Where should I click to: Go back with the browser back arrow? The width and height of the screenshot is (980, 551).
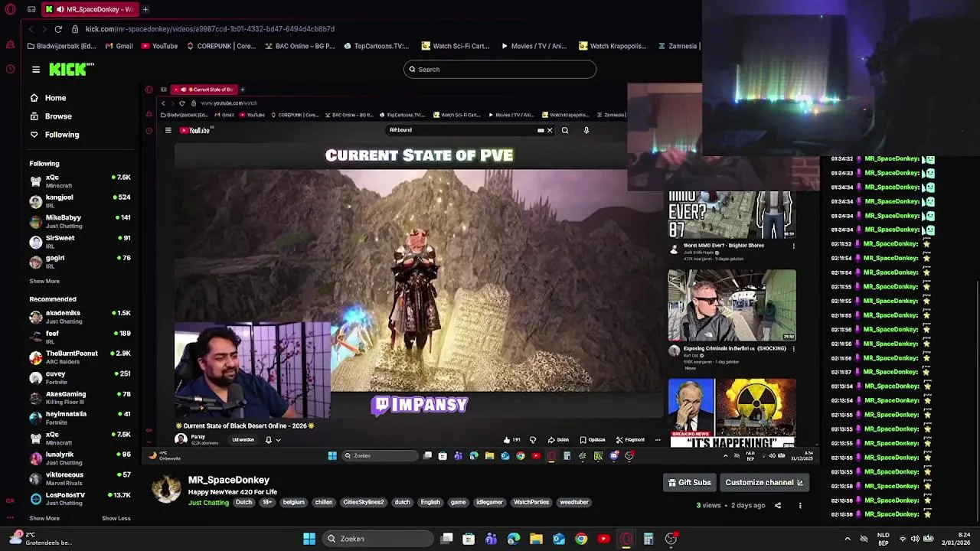pyautogui.click(x=31, y=29)
